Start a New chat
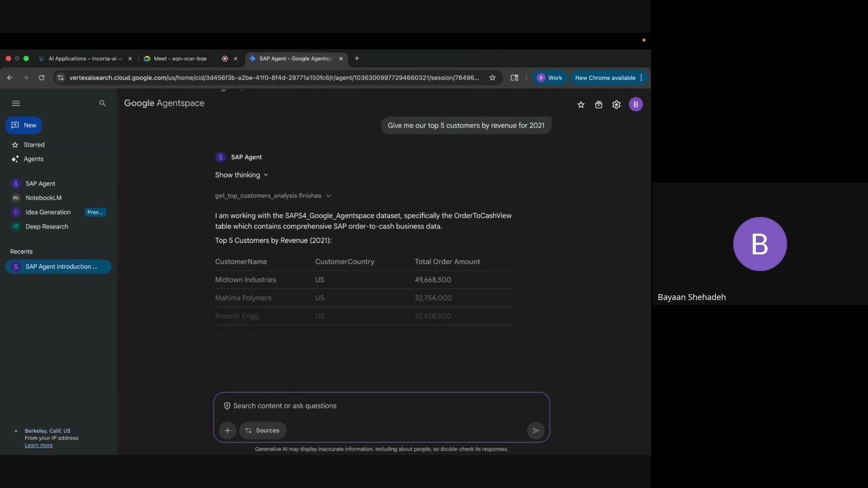The image size is (868, 488). point(24,125)
